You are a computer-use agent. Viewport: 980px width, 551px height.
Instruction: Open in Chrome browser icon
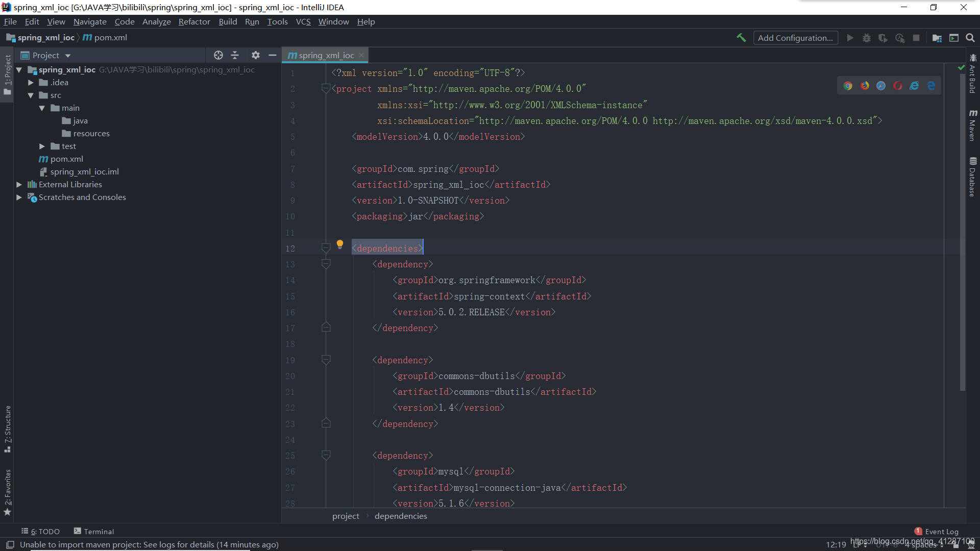848,86
